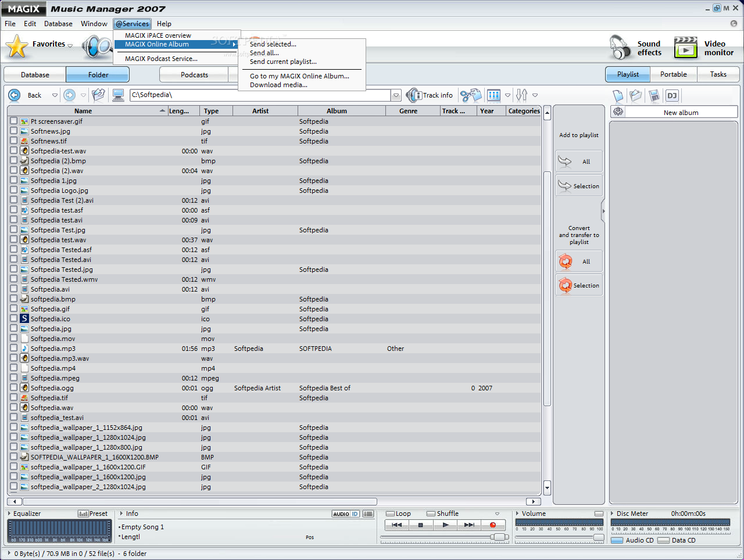Viewport: 744px width, 560px height.
Task: Open a playlist folder icon
Action: (x=636, y=96)
